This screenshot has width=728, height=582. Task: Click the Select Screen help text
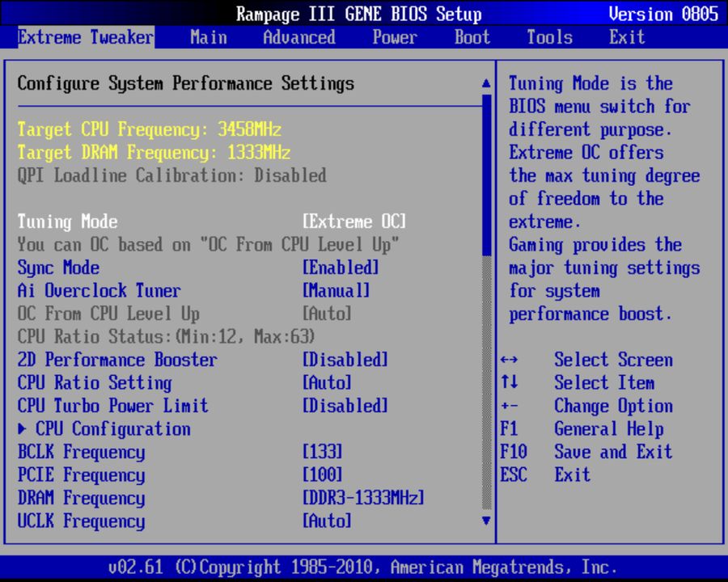coord(613,360)
